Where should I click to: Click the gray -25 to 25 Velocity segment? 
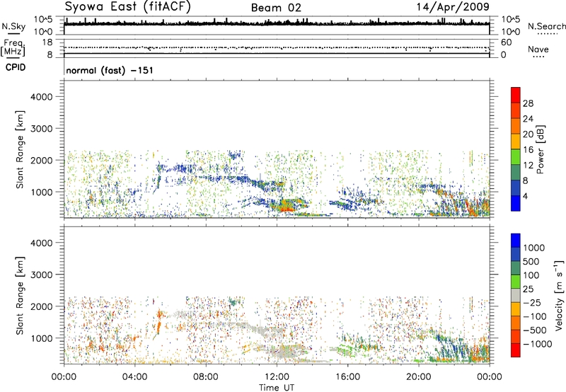tap(516, 295)
